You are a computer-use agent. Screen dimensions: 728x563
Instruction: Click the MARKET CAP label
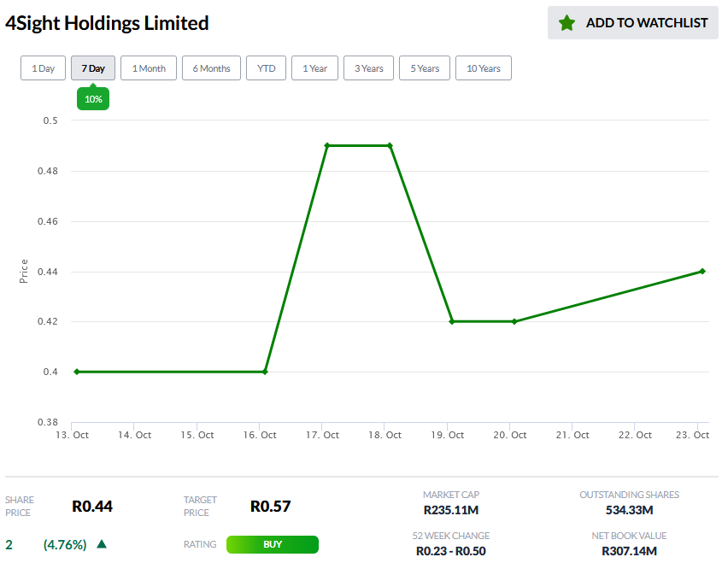451,495
